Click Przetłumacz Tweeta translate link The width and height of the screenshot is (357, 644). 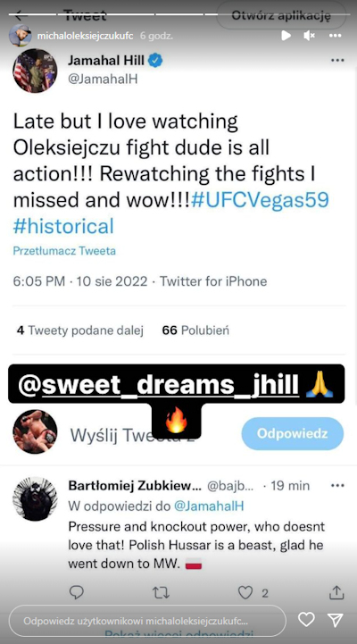click(64, 250)
